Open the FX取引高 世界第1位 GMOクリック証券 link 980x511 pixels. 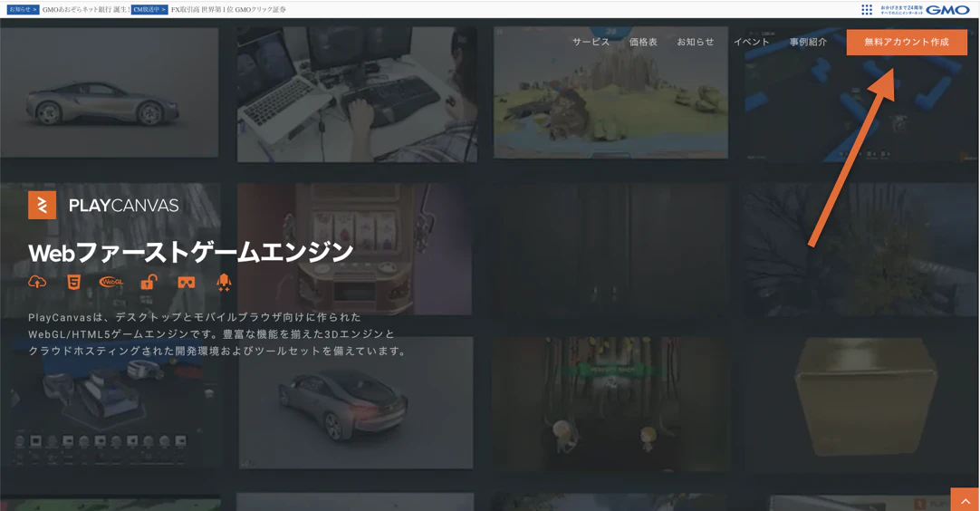coord(229,9)
